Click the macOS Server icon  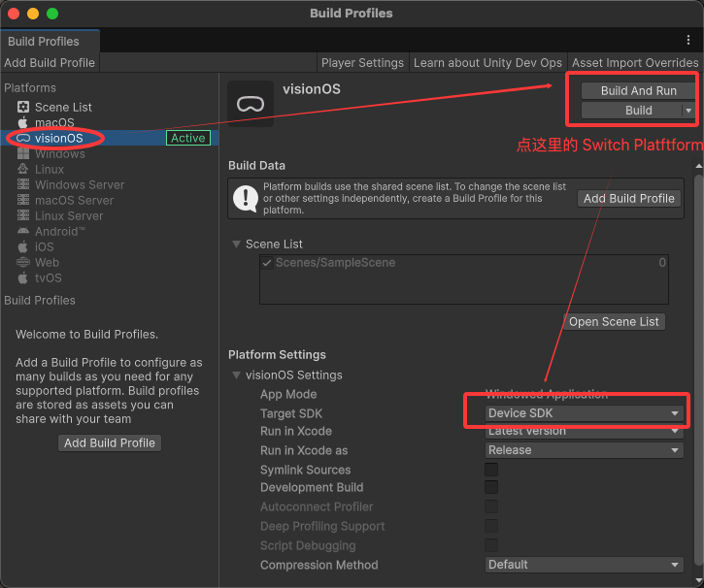coord(23,200)
